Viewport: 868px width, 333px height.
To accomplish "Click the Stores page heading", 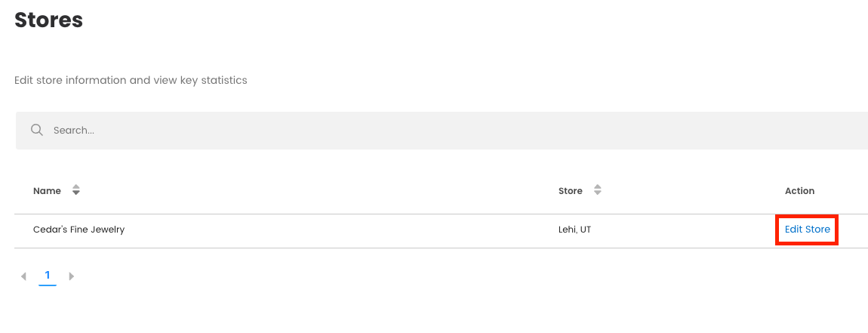I will coord(48,20).
